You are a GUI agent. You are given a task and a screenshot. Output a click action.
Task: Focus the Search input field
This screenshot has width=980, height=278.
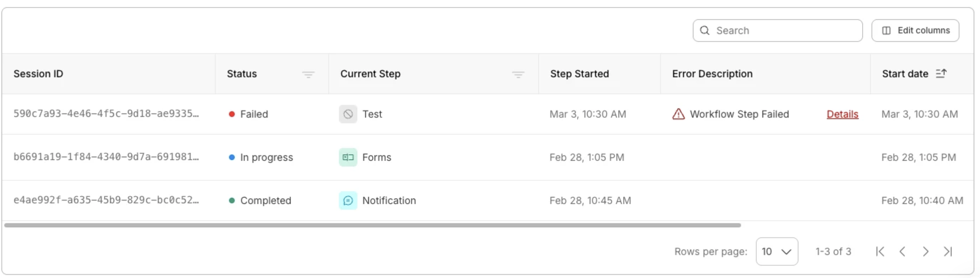click(x=784, y=30)
